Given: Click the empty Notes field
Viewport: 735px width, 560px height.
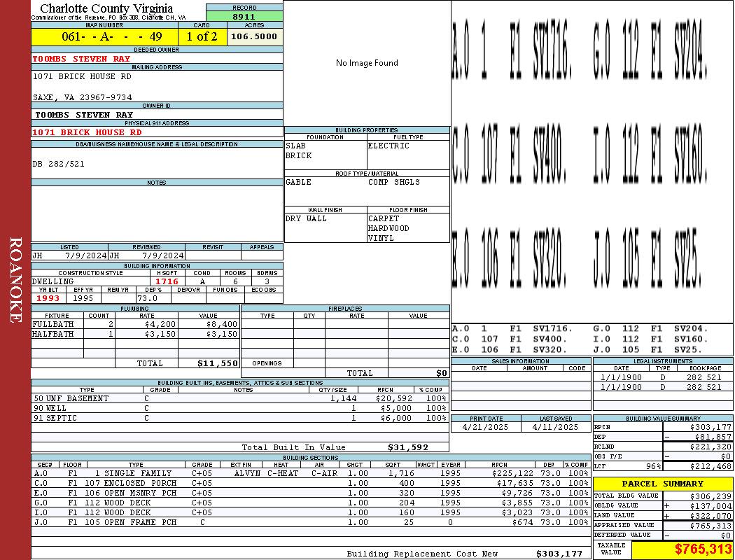Looking at the screenshot, I should tap(157, 213).
